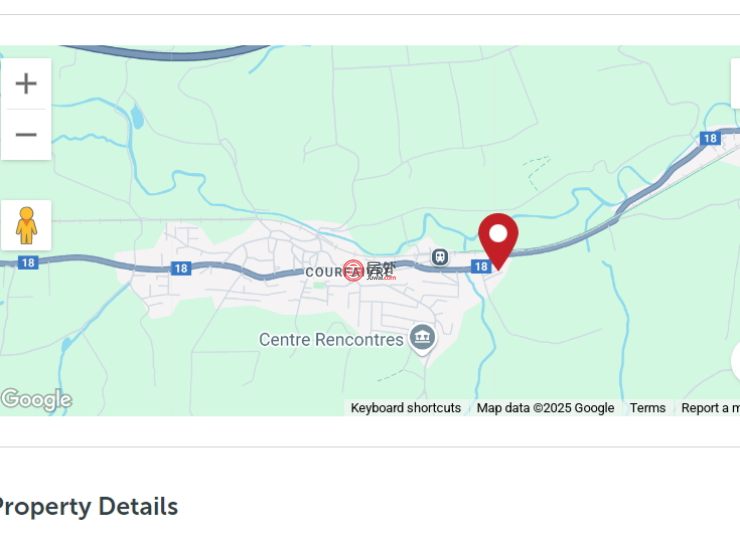This screenshot has height=540, width=740.
Task: Click the COURFAIVRE town label on the map
Action: [x=349, y=272]
